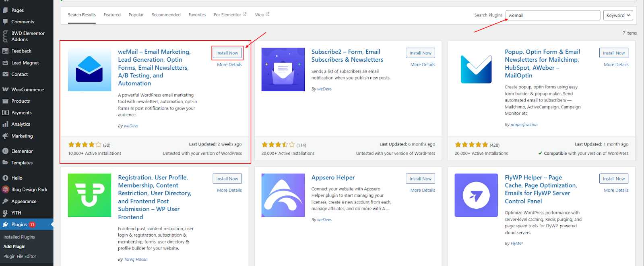Install the weMail plugin now
The width and height of the screenshot is (644, 266).
click(x=227, y=53)
